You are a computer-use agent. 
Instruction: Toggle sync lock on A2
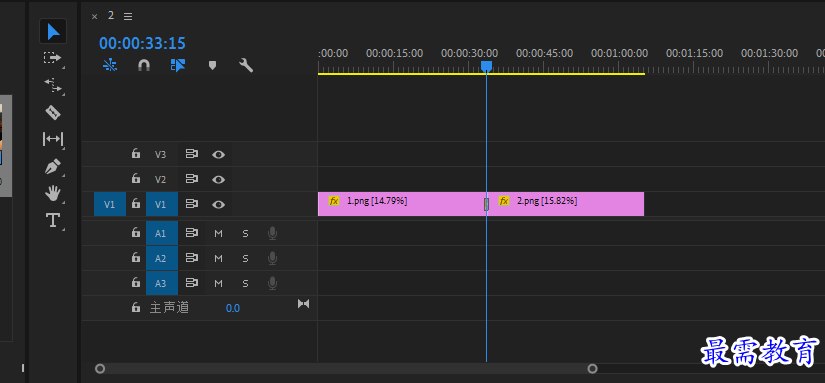(192, 258)
